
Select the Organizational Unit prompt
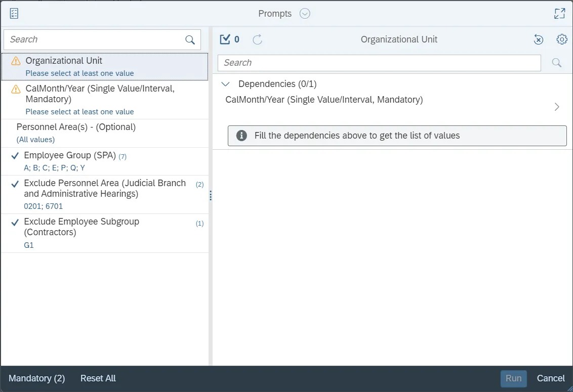click(104, 66)
